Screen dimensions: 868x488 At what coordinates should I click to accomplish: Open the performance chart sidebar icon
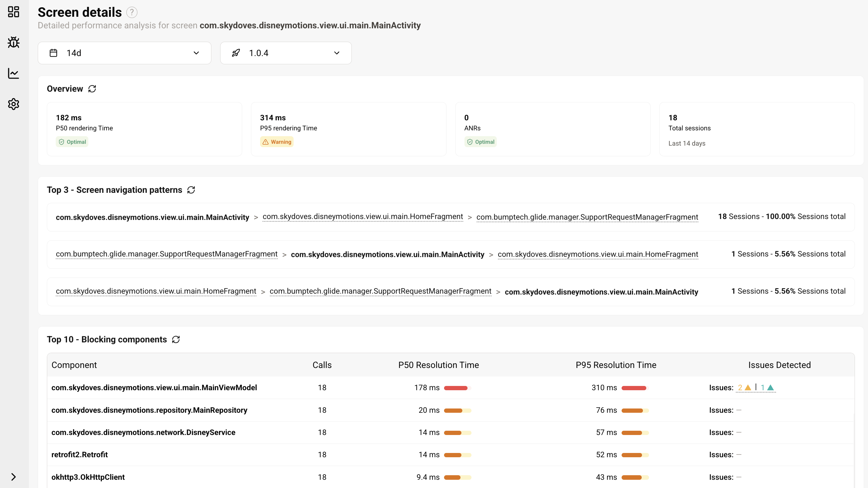coord(13,73)
